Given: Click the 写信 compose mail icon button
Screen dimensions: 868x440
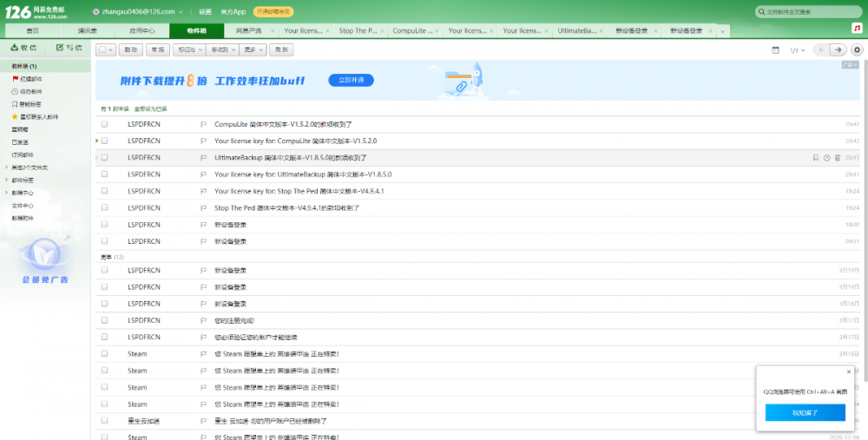Looking at the screenshot, I should tap(69, 48).
